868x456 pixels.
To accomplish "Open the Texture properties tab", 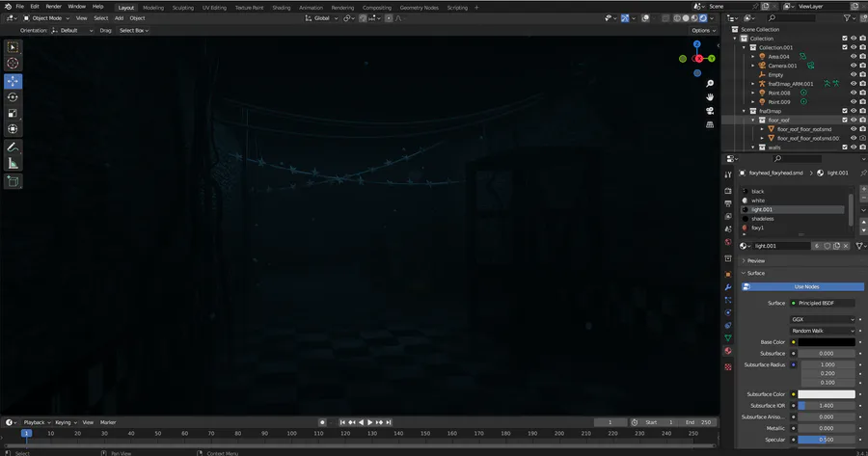I will [x=728, y=367].
